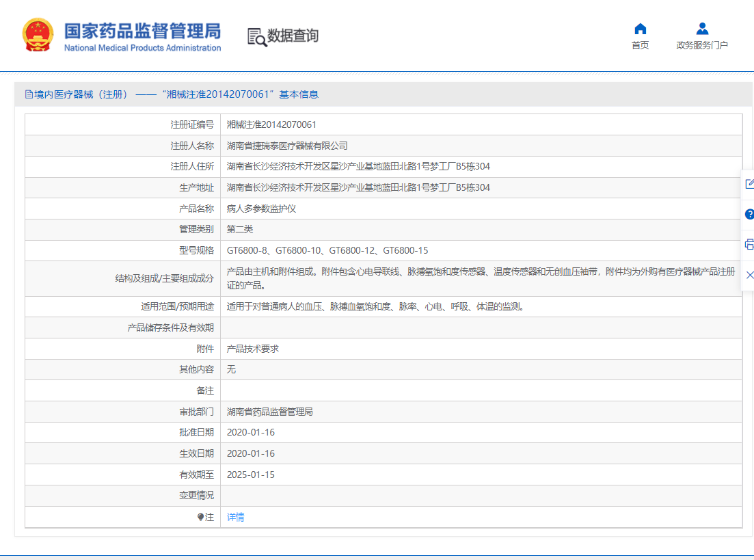
Task: Click 首页 label
Action: 640,45
